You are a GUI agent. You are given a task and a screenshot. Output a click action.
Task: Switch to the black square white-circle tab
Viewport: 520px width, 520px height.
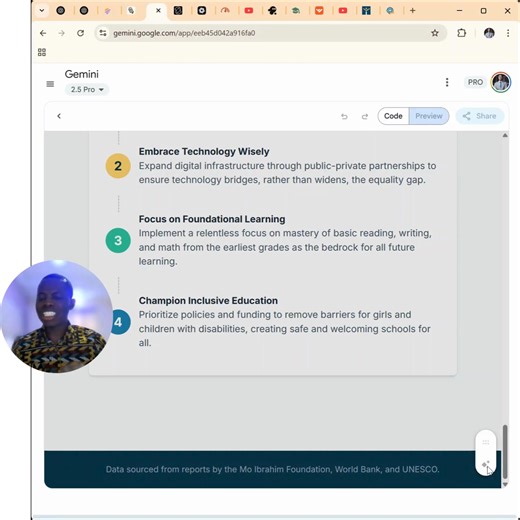[x=202, y=11]
